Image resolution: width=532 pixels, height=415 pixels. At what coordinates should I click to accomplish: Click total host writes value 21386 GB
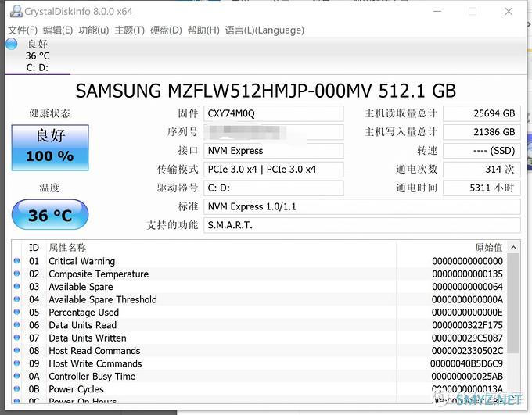(482, 132)
